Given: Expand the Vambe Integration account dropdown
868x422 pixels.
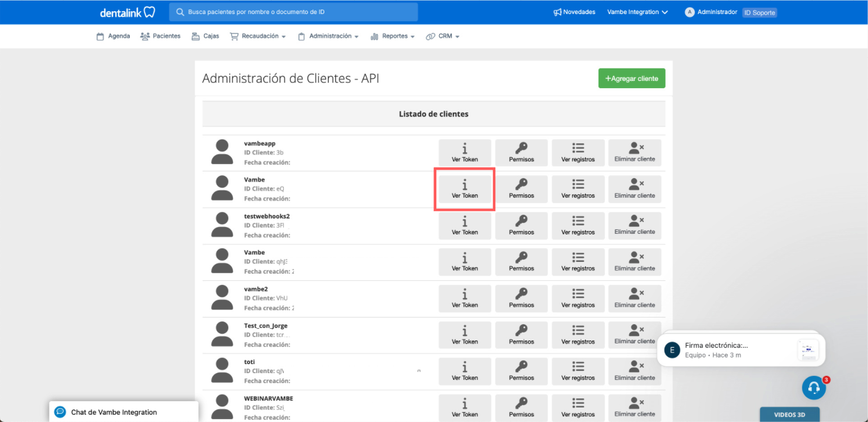Looking at the screenshot, I should coord(638,12).
